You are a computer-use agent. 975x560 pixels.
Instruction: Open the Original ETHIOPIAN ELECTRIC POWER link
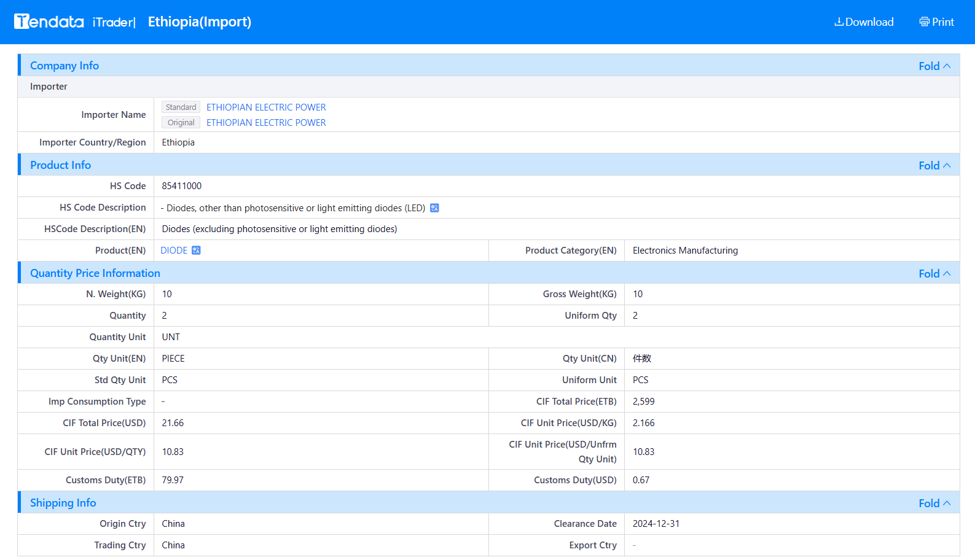[x=266, y=123]
